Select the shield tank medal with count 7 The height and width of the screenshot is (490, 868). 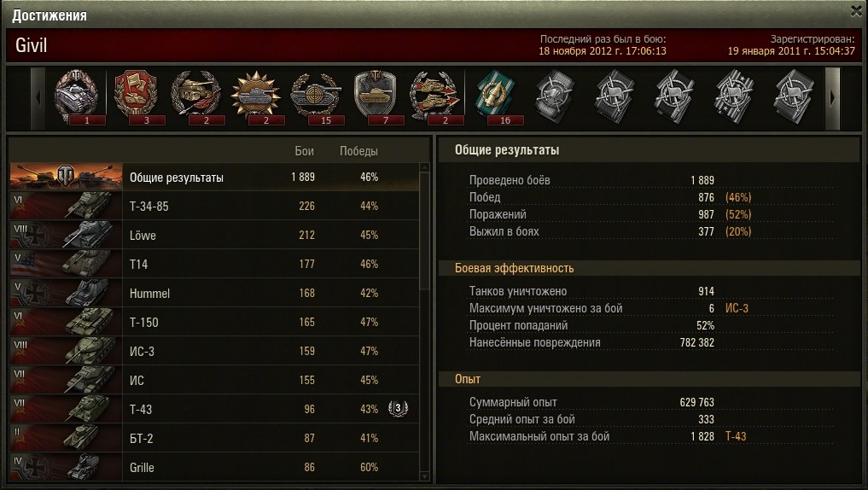[376, 96]
